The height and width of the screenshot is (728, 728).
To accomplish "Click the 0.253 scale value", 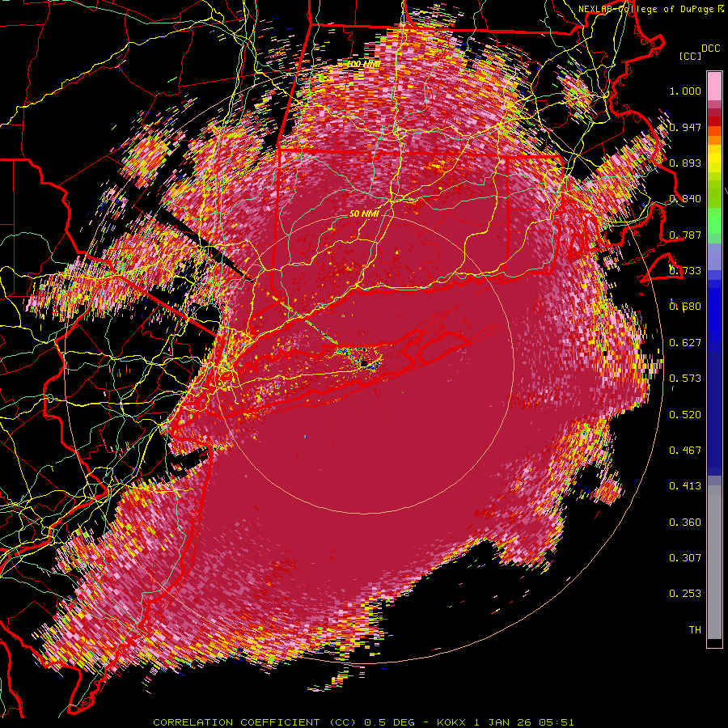I will coord(685,594).
